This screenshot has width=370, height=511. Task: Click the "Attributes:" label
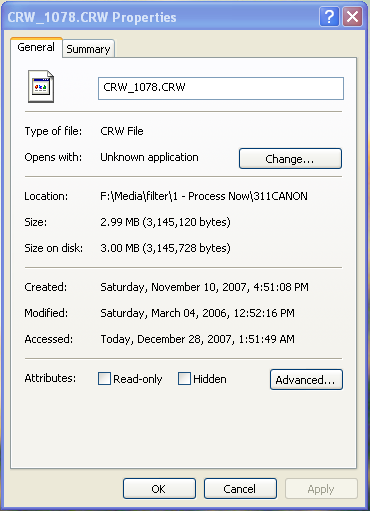[x=50, y=378]
